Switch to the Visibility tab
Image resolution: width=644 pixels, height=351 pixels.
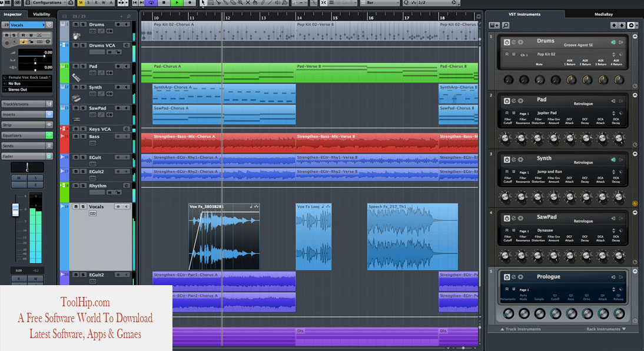(x=41, y=14)
